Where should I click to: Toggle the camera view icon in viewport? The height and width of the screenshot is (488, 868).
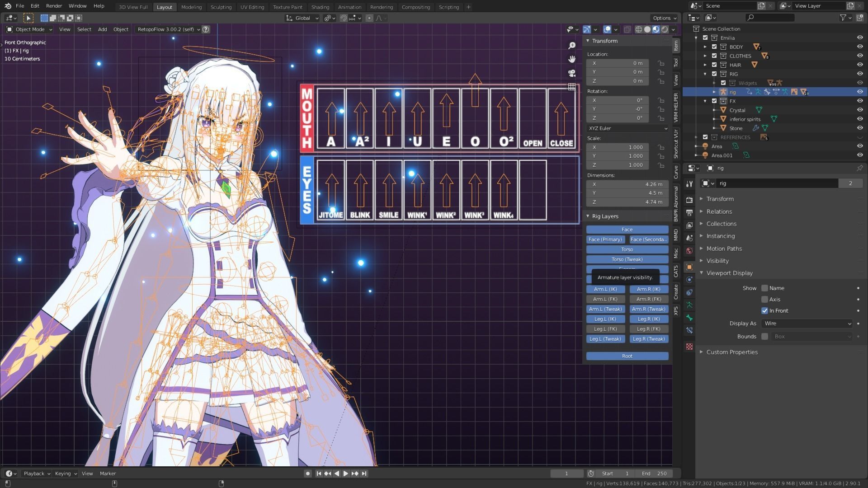[572, 73]
